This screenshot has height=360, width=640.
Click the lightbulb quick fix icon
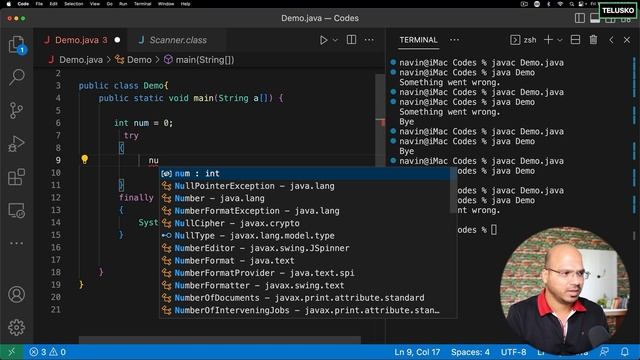(x=84, y=159)
